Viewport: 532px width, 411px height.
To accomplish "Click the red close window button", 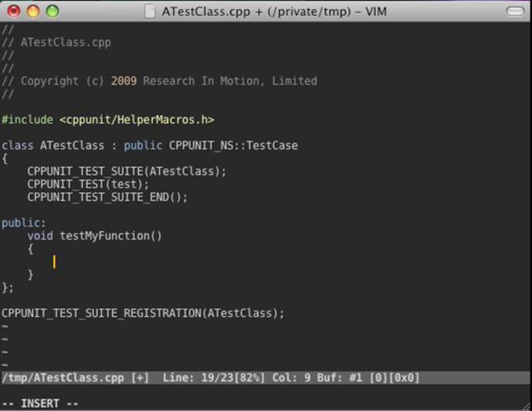I will tap(14, 11).
